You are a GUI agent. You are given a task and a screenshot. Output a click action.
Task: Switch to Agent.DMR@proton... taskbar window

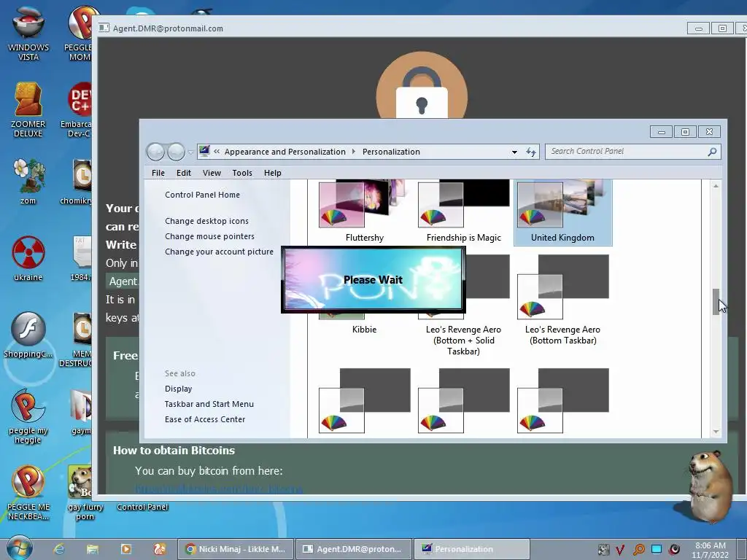[x=354, y=549]
